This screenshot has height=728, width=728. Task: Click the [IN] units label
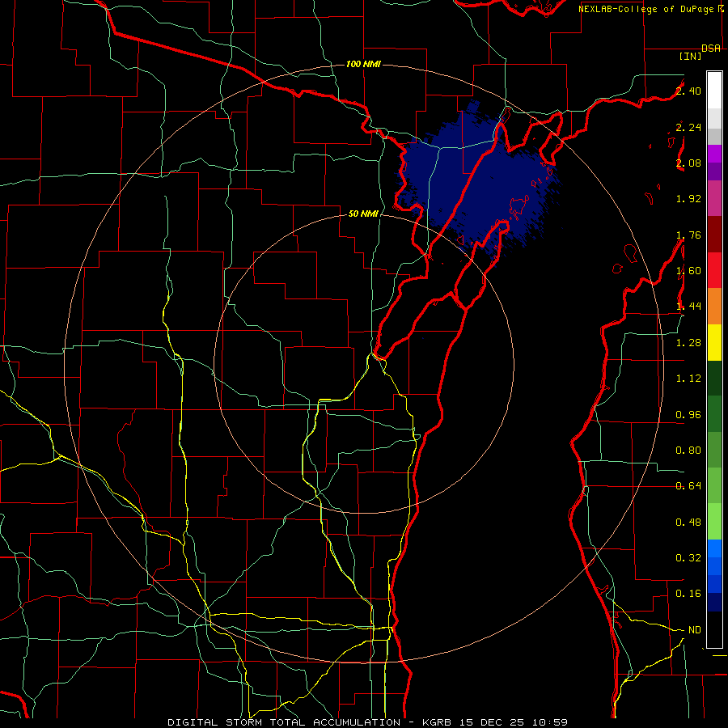(x=691, y=56)
